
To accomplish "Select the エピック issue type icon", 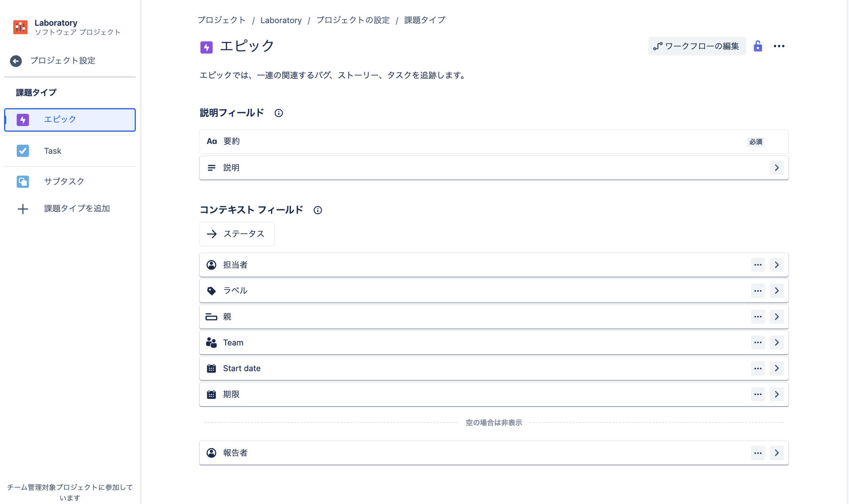I will [22, 119].
